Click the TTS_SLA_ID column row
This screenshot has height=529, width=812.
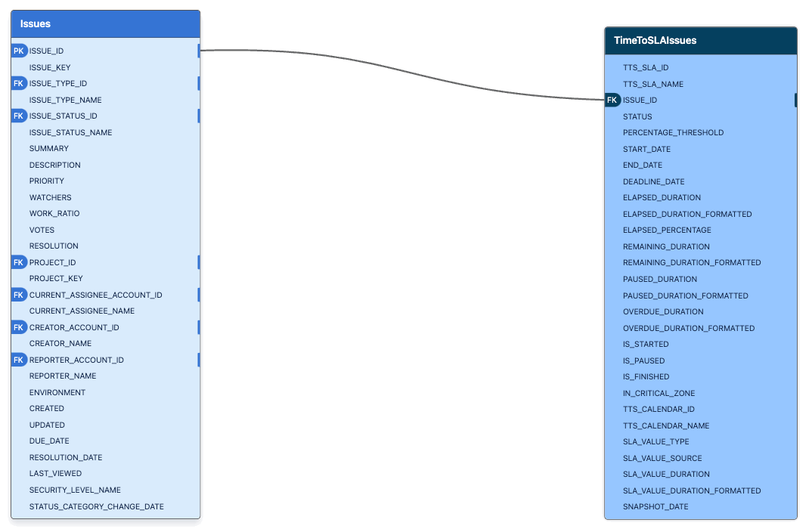(x=646, y=67)
